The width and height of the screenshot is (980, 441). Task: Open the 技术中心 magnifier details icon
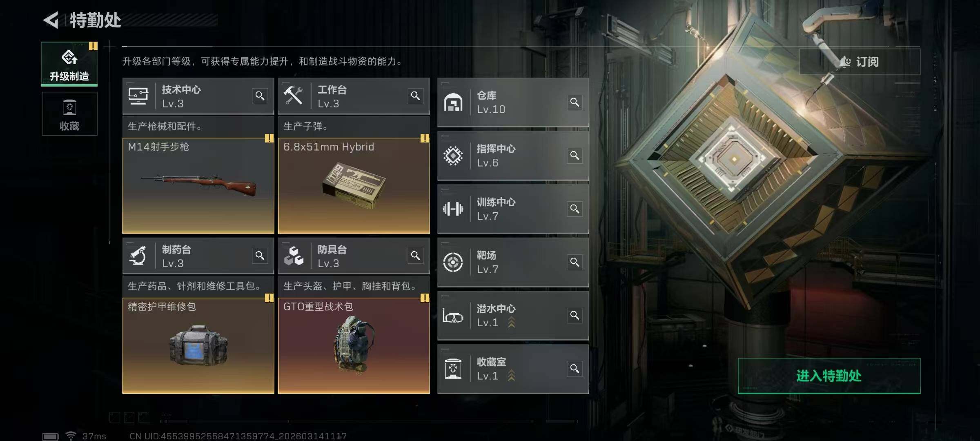(x=260, y=96)
